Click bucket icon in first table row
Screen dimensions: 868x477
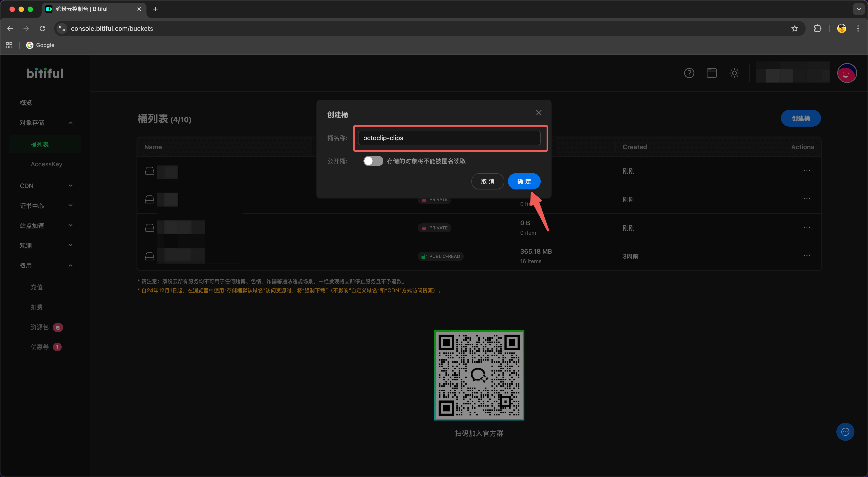coord(149,171)
